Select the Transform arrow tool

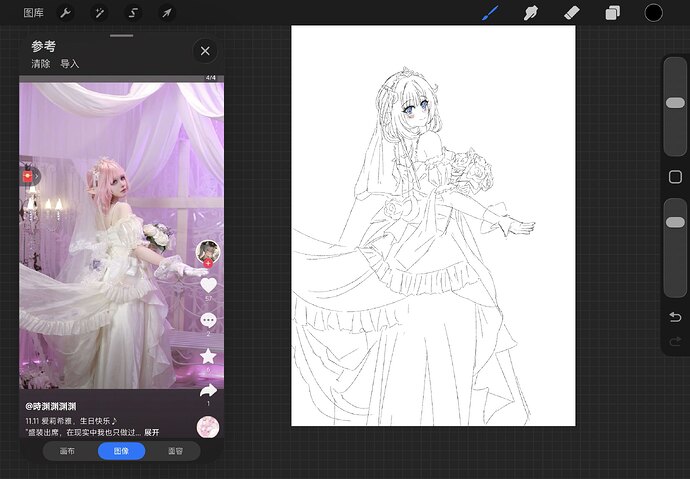click(167, 13)
